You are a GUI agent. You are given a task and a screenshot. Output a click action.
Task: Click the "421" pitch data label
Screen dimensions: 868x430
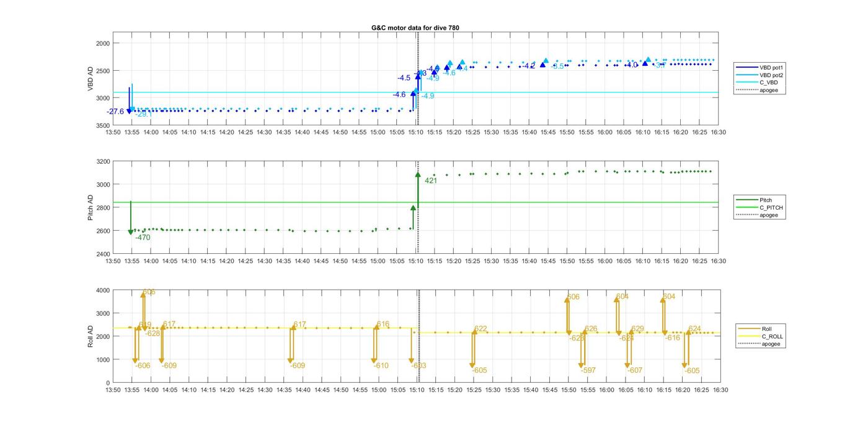431,181
